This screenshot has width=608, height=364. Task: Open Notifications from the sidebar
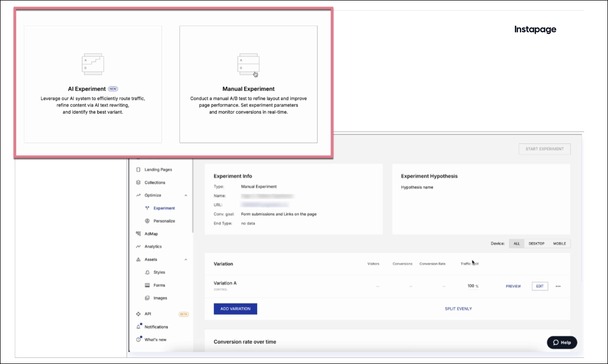[138, 326]
